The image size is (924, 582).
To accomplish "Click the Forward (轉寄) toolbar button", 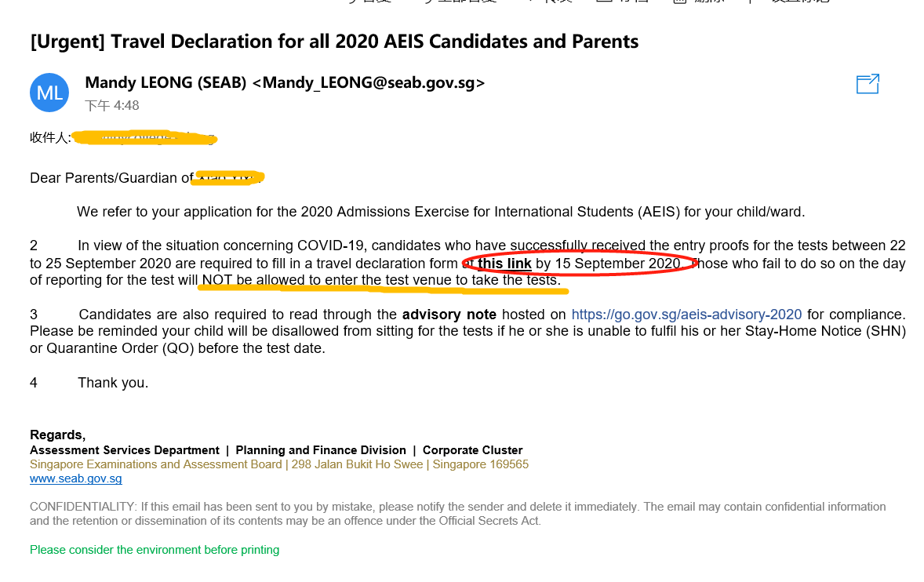I will pos(550,2).
